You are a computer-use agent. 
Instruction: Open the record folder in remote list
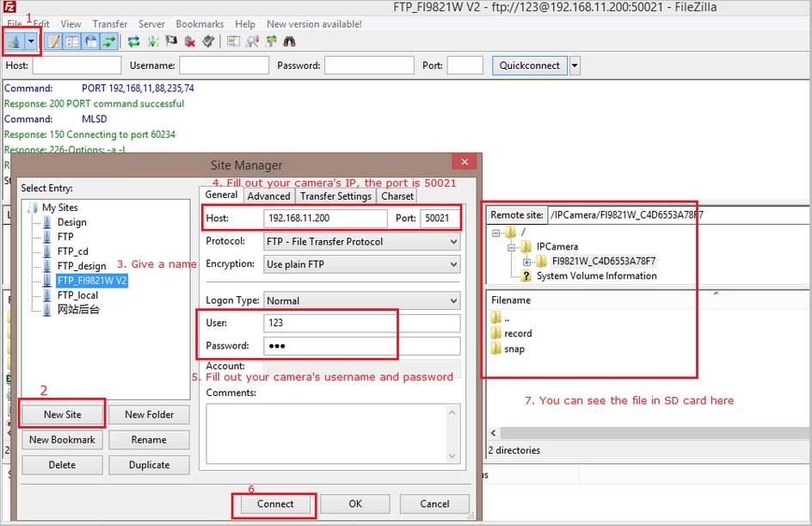[x=518, y=334]
